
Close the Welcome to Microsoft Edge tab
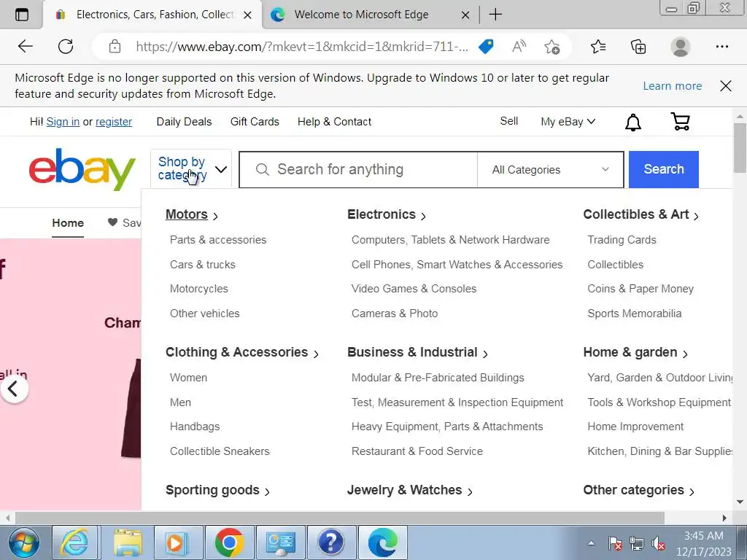tap(465, 15)
